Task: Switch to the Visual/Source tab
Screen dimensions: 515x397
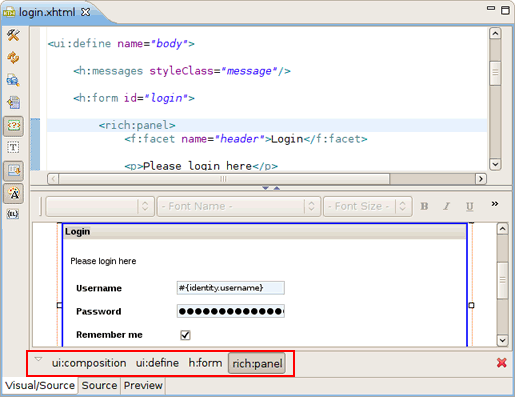Action: tap(40, 386)
